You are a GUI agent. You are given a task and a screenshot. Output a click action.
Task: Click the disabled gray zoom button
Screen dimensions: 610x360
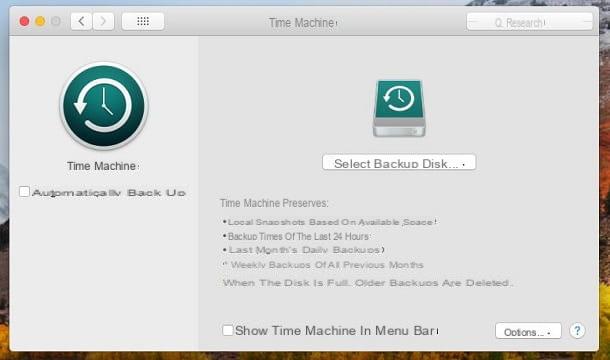tap(56, 21)
